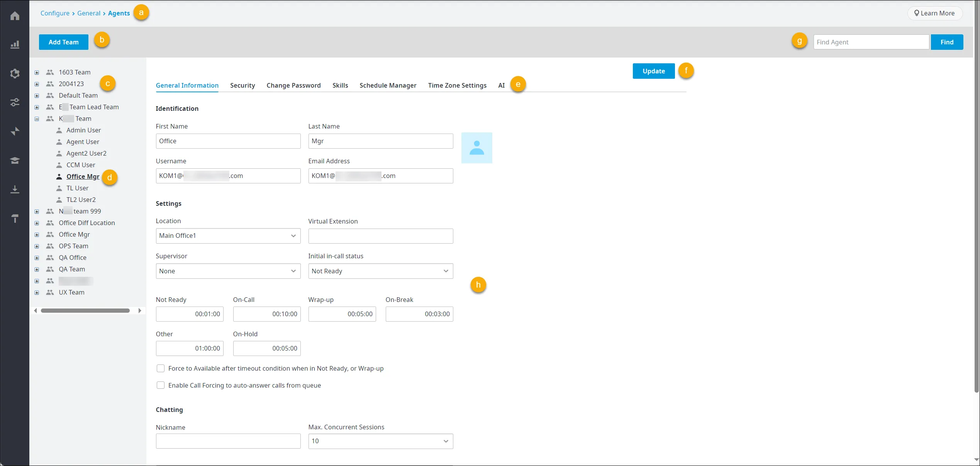Click user icon beside CCM User
This screenshot has width=980, height=466.
pyautogui.click(x=59, y=165)
